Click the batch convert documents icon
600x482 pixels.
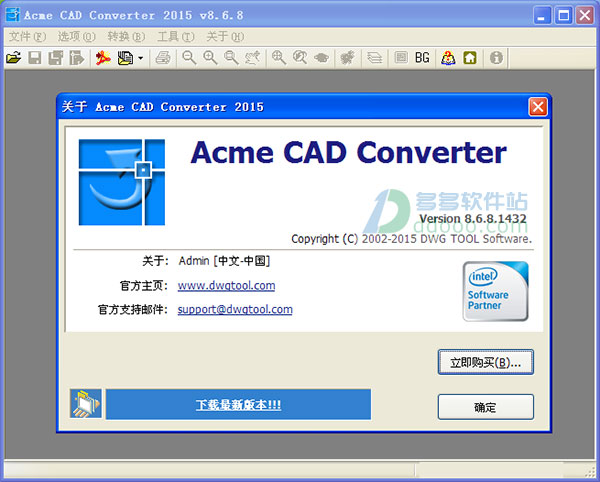coord(125,58)
